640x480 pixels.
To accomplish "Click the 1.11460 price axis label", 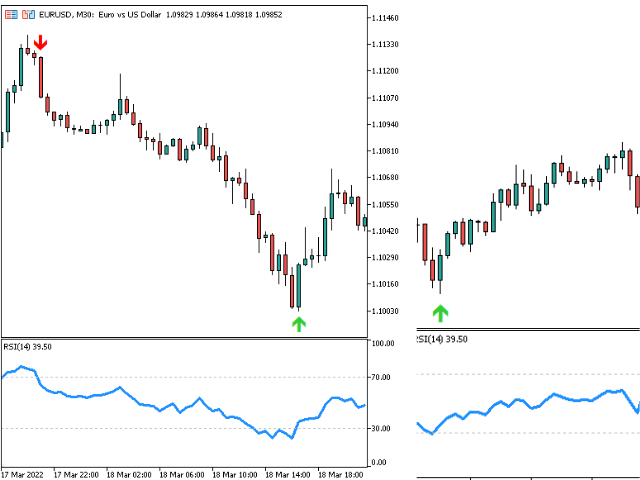I will pos(385,19).
